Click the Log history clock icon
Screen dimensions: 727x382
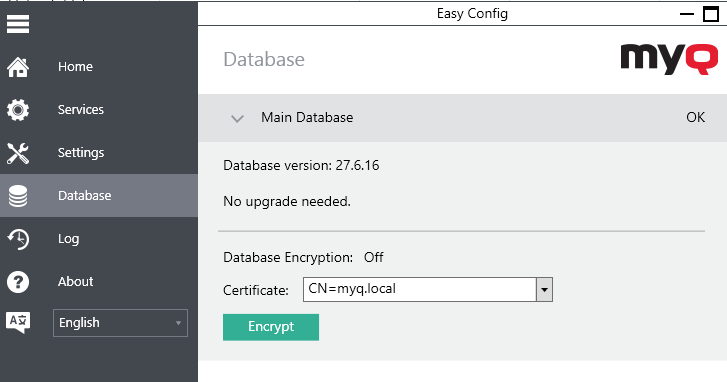18,239
